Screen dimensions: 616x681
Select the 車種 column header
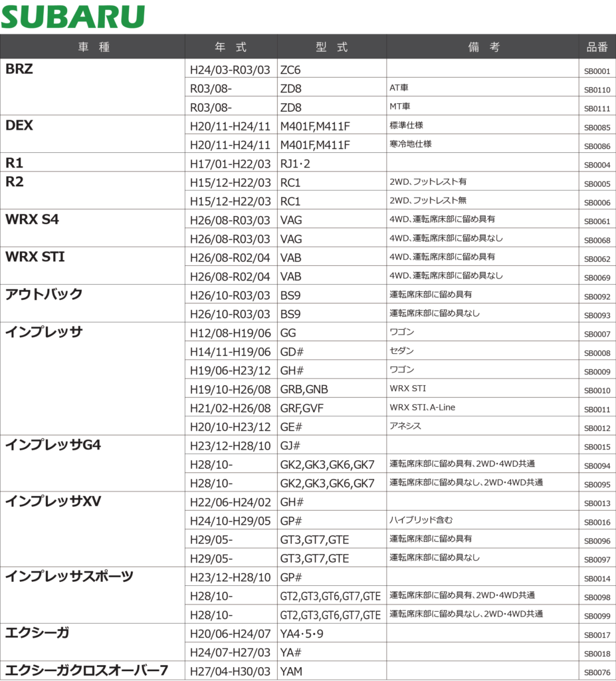[x=93, y=47]
